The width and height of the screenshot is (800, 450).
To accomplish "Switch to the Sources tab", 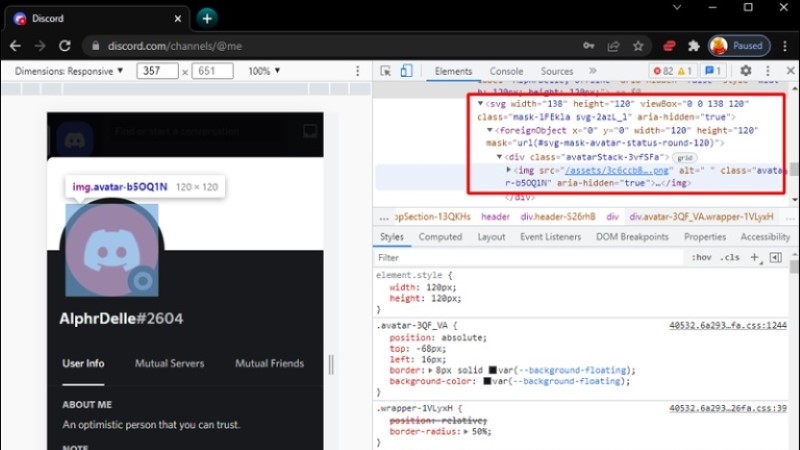I will (557, 71).
